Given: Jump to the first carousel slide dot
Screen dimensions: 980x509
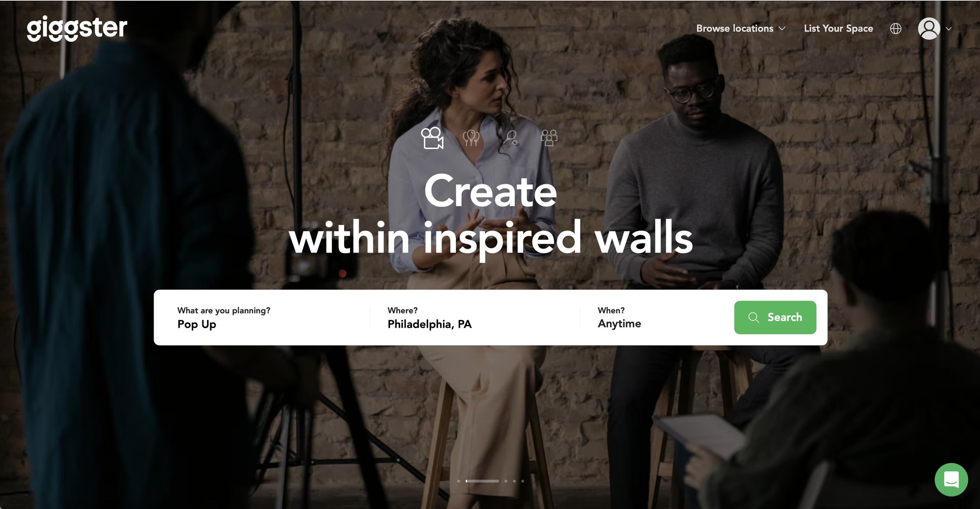Looking at the screenshot, I should coord(459,481).
